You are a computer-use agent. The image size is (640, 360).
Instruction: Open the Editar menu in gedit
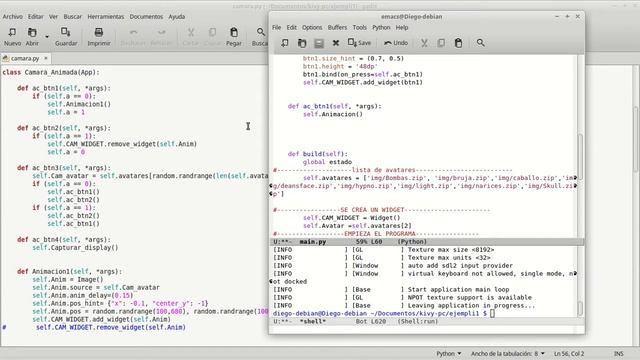tap(36, 17)
